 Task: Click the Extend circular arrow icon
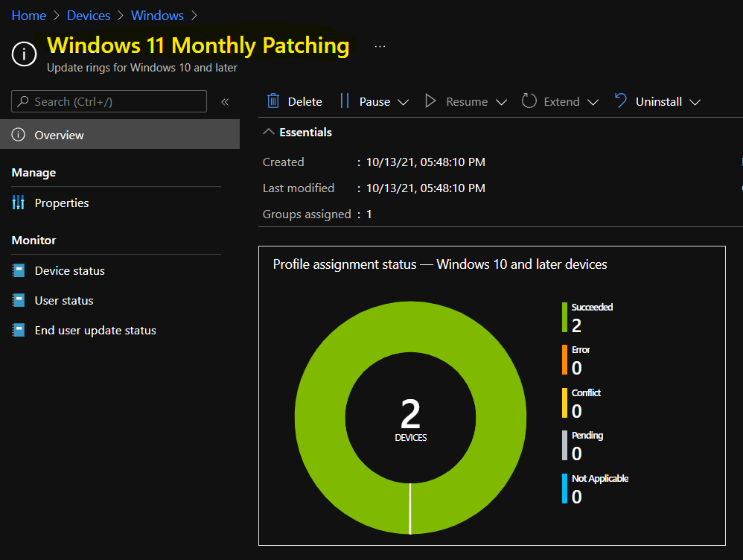coord(529,101)
